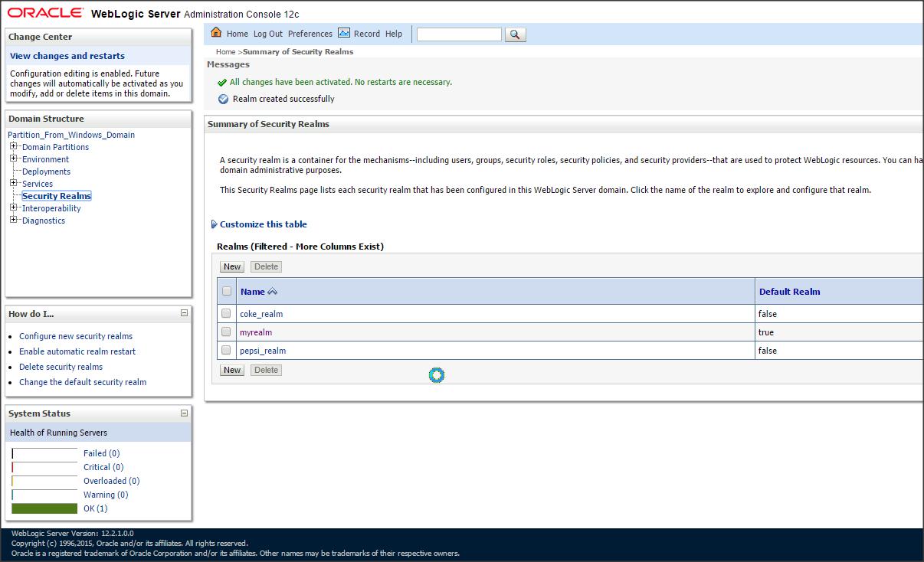Click the Oracle logo
The width and height of the screenshot is (924, 562).
coord(45,13)
